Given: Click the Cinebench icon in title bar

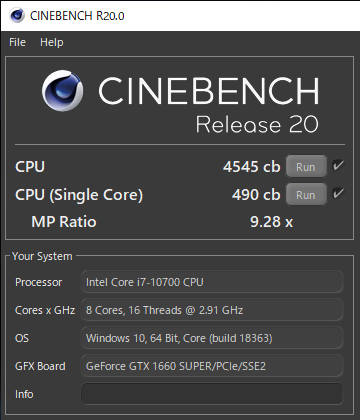Looking at the screenshot, I should click(x=17, y=15).
